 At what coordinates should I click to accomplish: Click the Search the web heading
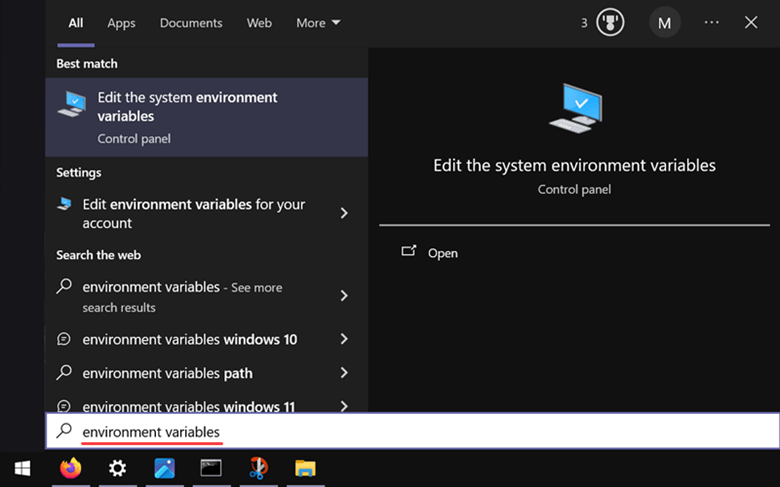pyautogui.click(x=98, y=255)
